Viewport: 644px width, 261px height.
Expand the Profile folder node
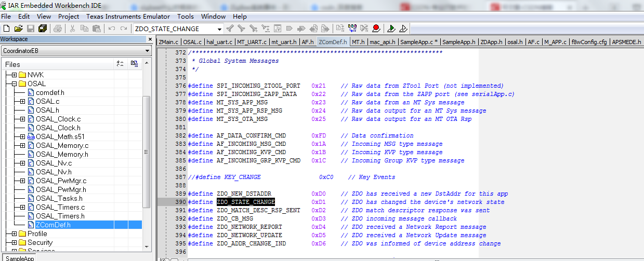coord(14,233)
